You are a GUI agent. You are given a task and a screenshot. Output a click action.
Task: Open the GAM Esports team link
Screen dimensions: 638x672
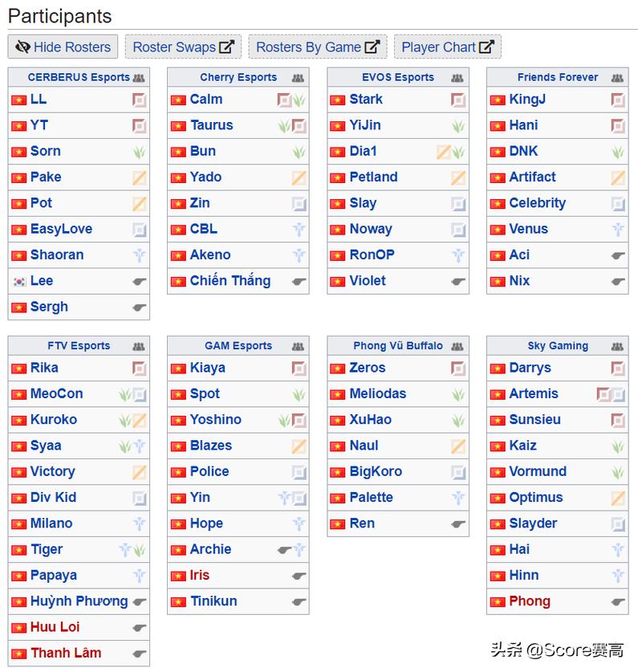click(x=238, y=346)
